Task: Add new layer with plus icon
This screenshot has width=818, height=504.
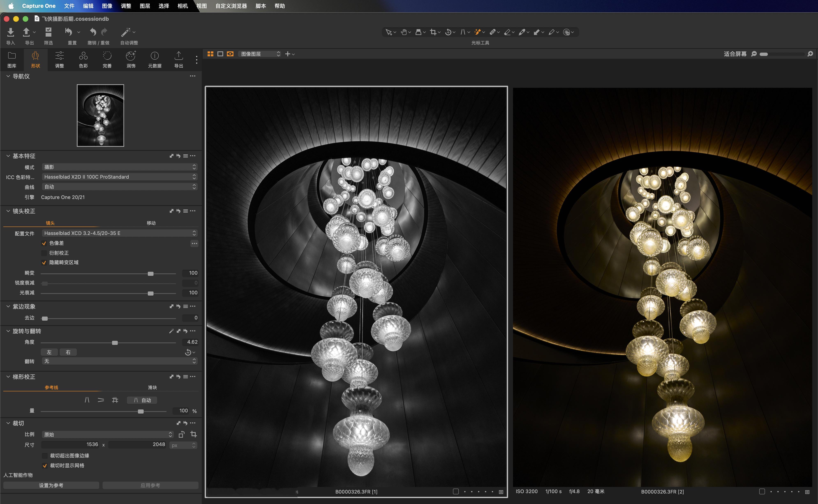Action: click(x=288, y=54)
